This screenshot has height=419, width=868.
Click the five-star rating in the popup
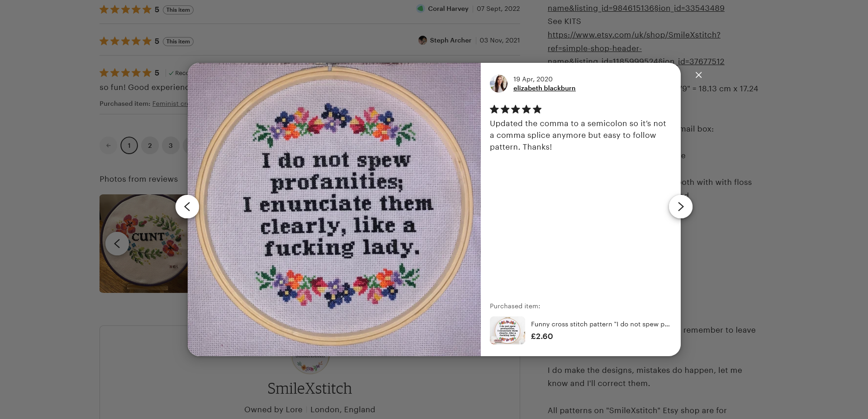tap(515, 109)
